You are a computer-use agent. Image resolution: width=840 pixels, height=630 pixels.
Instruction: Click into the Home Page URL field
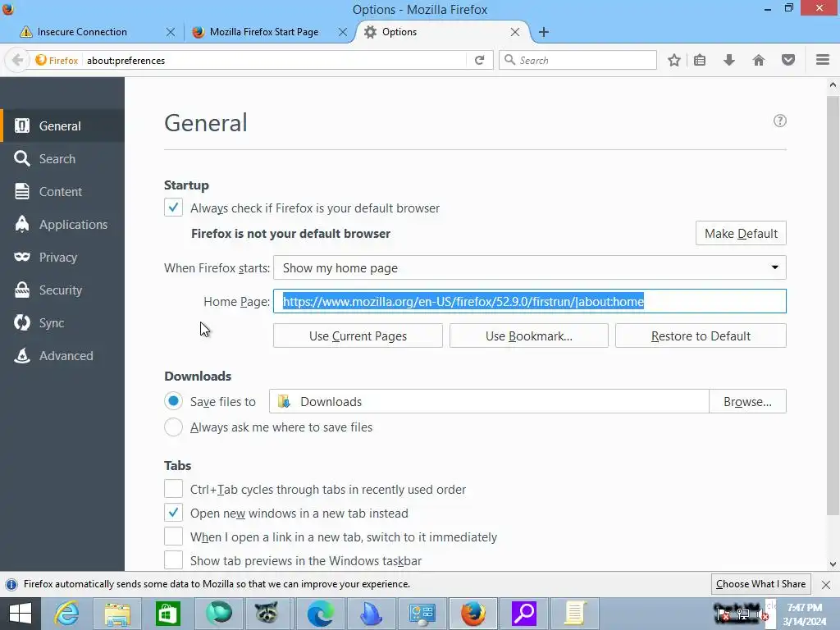point(530,301)
